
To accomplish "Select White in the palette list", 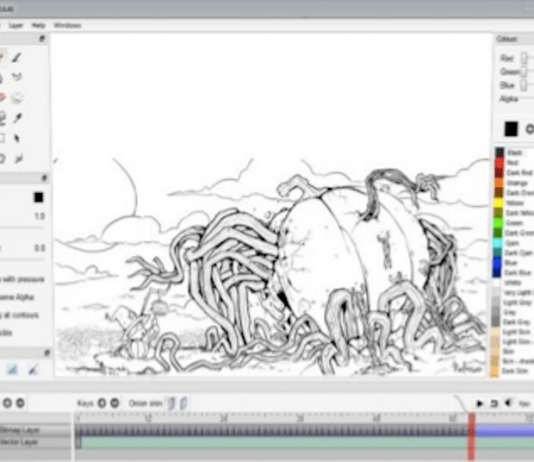I will click(x=514, y=282).
